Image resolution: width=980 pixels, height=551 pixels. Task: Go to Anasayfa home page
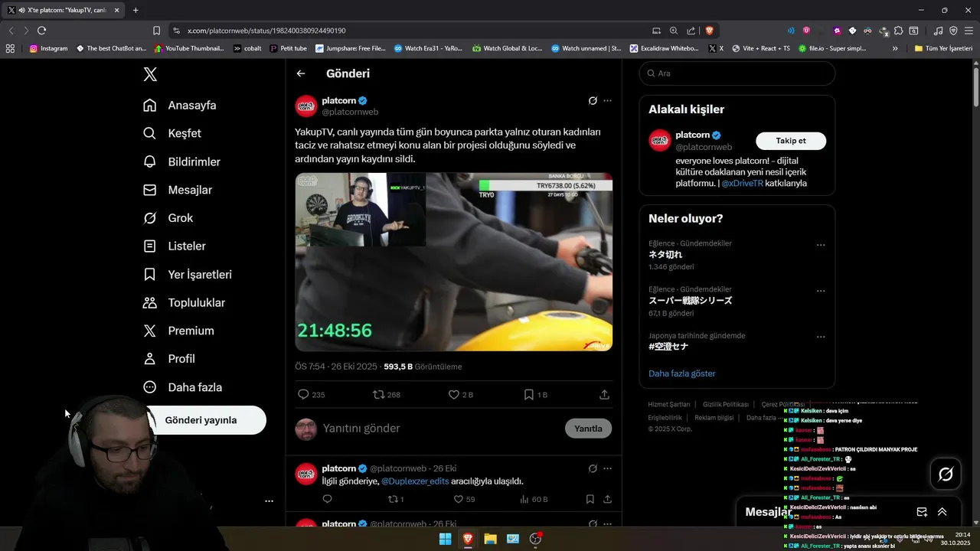180,106
